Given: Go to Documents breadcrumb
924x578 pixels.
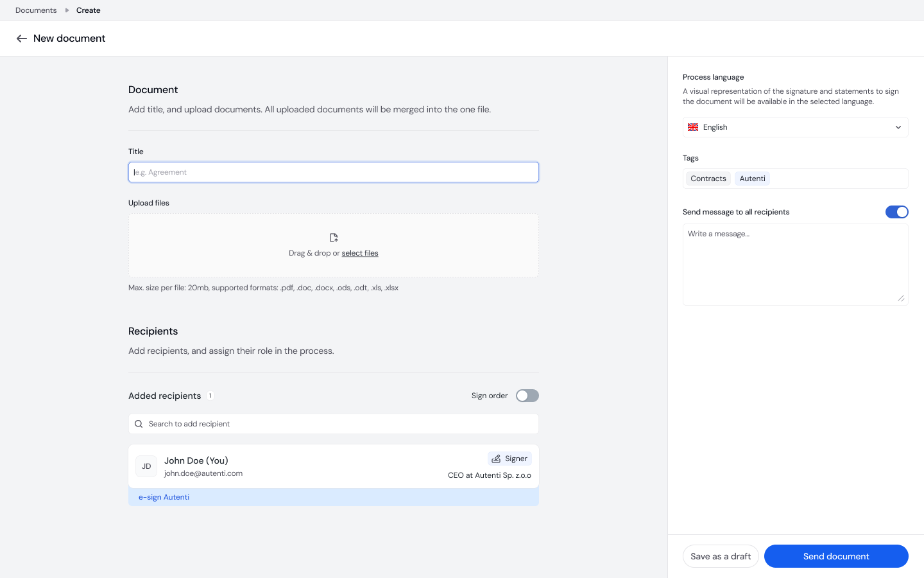Looking at the screenshot, I should pos(36,10).
